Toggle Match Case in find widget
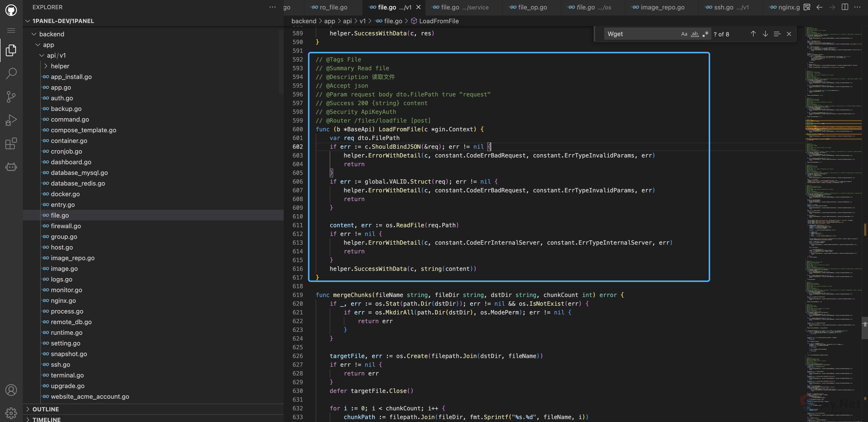Screen dimensions: 868x422 684,34
